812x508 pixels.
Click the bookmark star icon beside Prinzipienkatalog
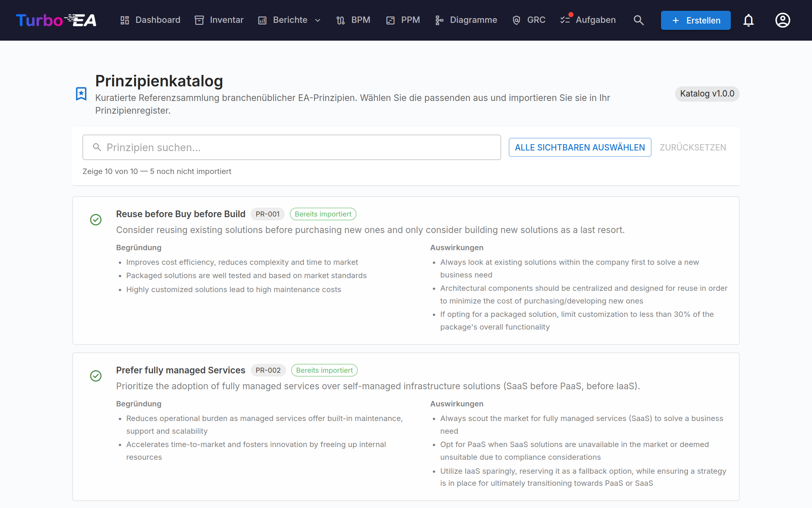tap(81, 94)
